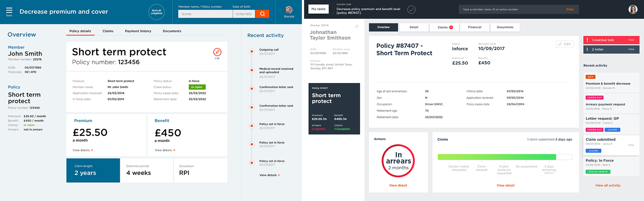Click View on the 1 overdue task banner
This screenshot has width=644, height=201.
[x=631, y=40]
